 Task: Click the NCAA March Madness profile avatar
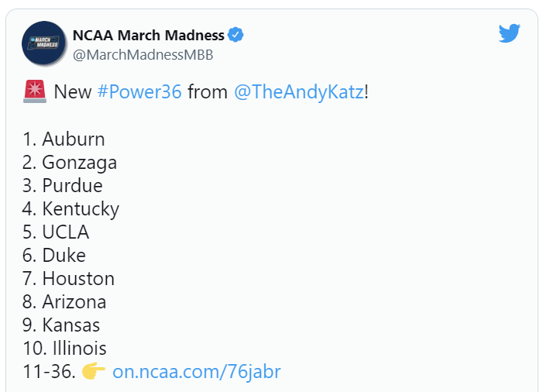tap(43, 43)
